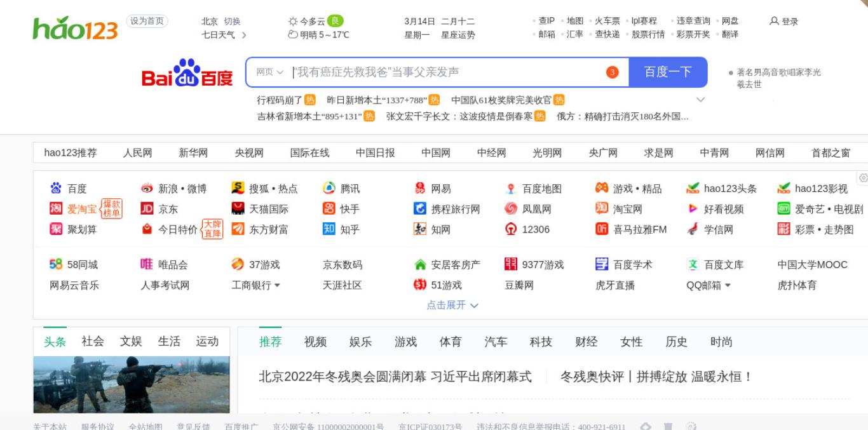Viewport: 868px width, 430px height.
Task: Open the 人民网 link
Action: [137, 153]
